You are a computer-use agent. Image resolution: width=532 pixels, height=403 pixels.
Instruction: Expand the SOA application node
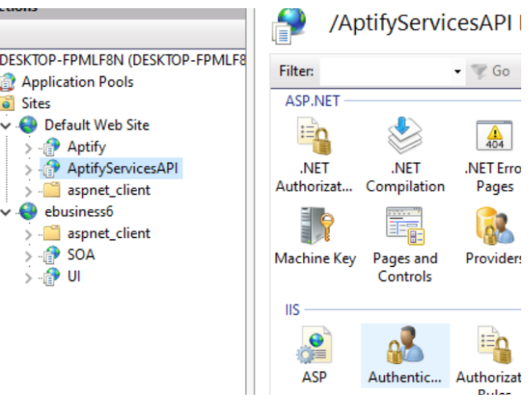coord(28,257)
